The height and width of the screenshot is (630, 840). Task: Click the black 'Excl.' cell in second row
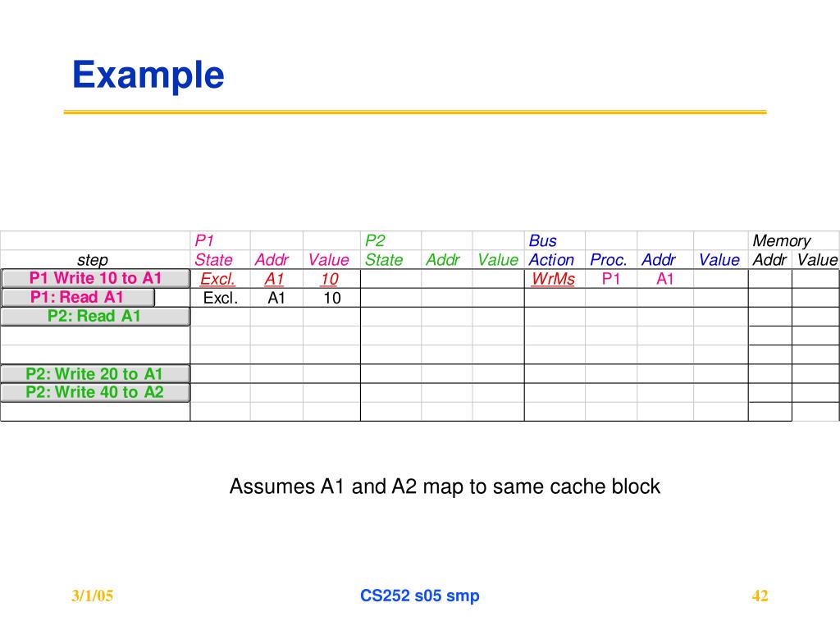[x=220, y=298]
